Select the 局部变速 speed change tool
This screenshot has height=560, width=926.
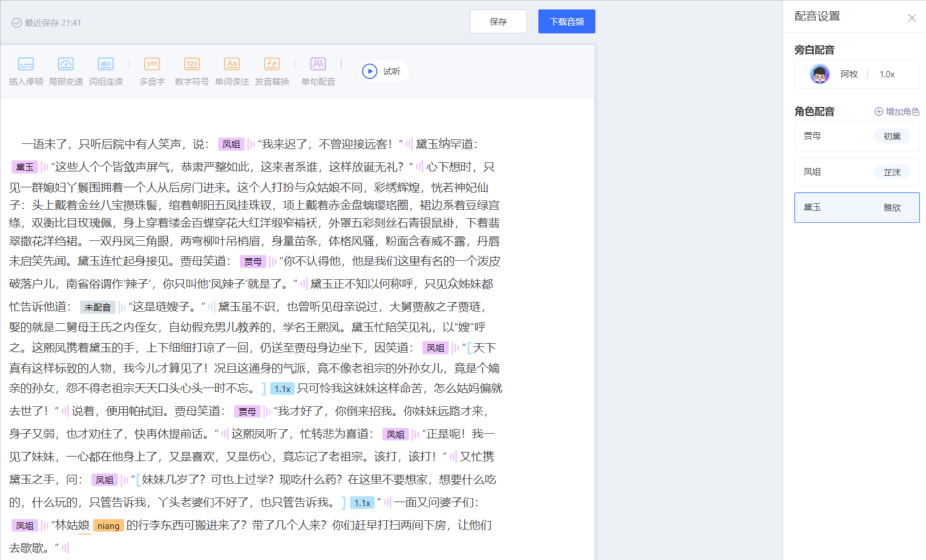click(66, 71)
